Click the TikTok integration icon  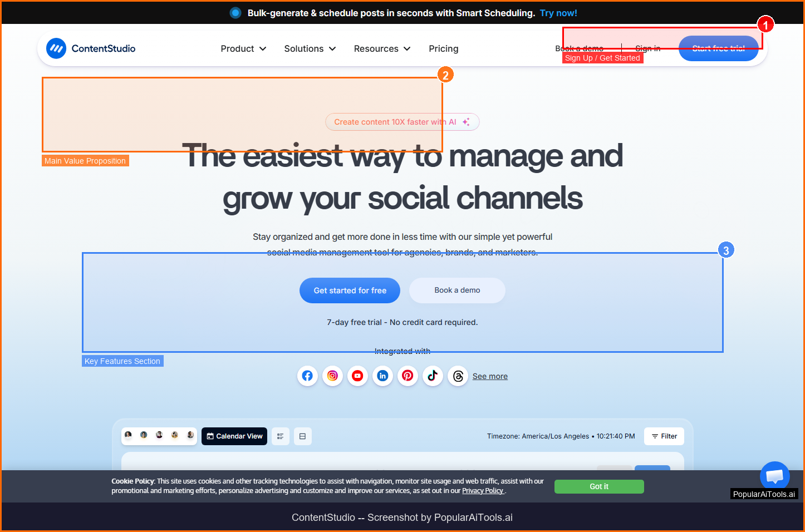(433, 376)
